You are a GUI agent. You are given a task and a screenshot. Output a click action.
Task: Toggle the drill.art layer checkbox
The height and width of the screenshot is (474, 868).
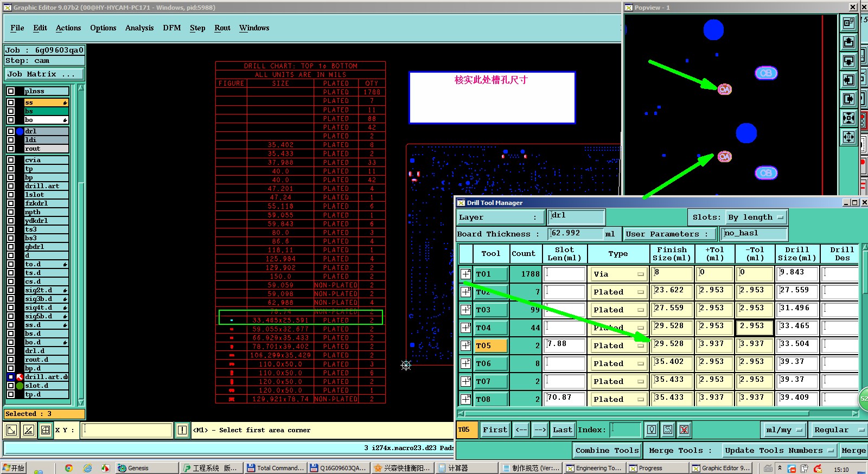click(11, 186)
